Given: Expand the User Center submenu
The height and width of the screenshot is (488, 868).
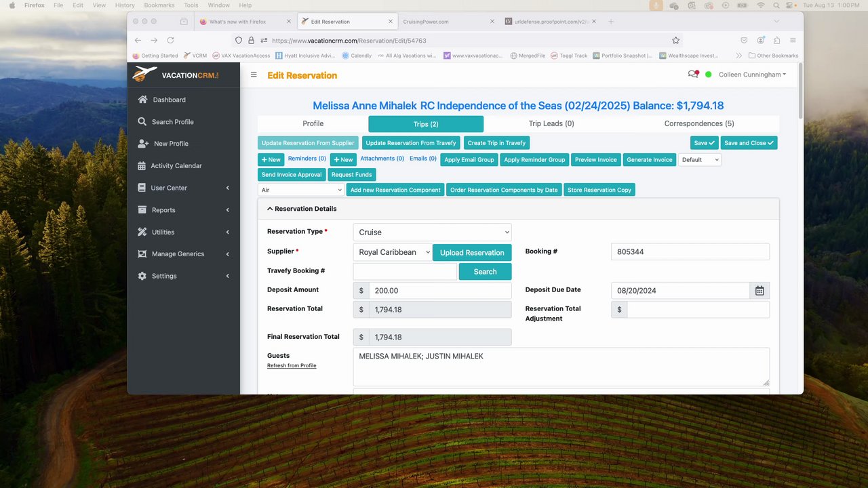Looking at the screenshot, I should click(x=227, y=188).
